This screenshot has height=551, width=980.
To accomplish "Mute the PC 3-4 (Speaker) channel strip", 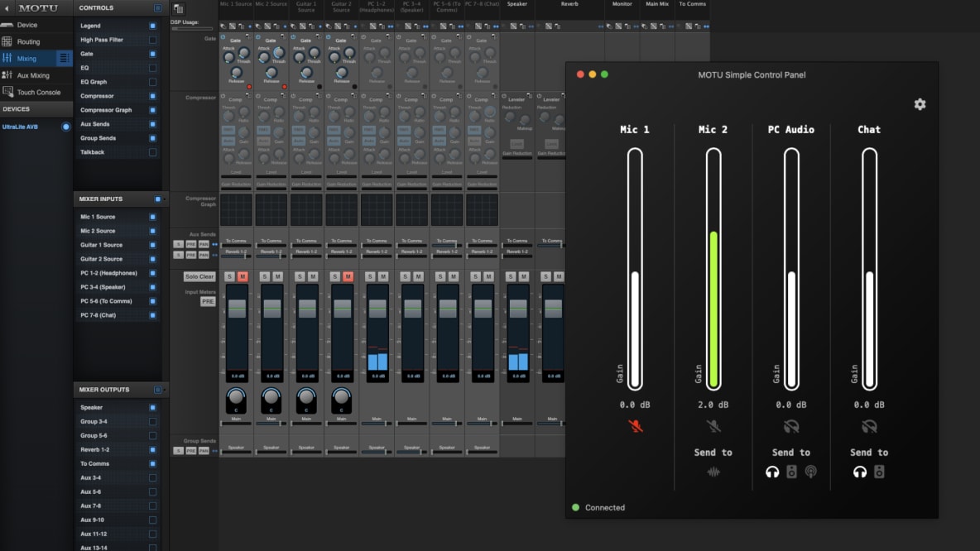I will (x=418, y=277).
